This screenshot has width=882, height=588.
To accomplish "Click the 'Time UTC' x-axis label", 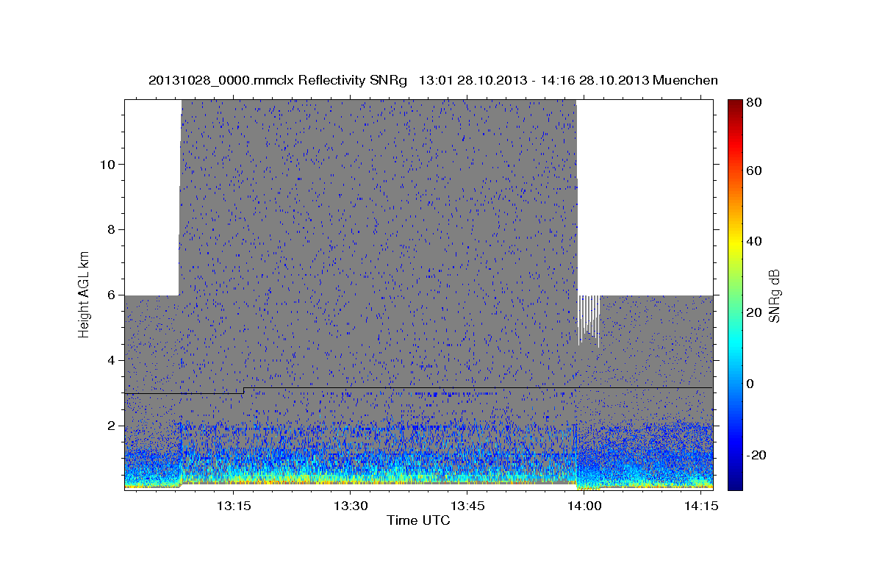I will pos(418,520).
